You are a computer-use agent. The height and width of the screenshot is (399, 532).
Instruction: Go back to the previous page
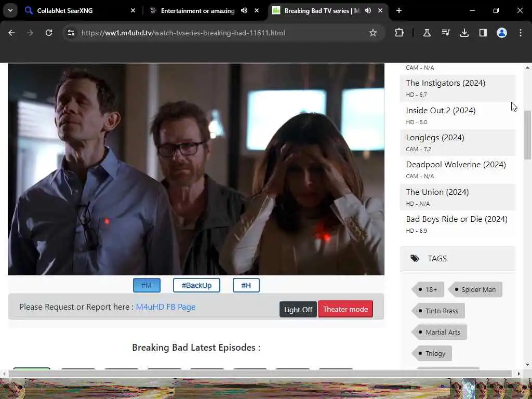[11, 33]
